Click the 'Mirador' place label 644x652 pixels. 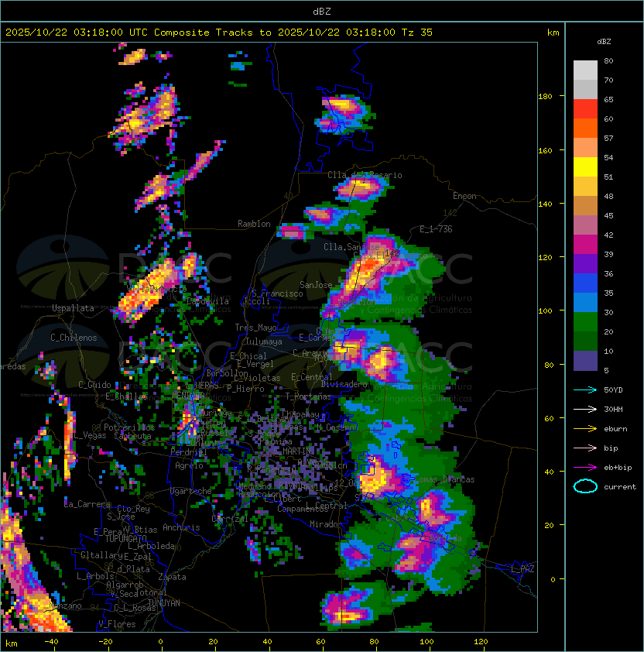pos(327,524)
